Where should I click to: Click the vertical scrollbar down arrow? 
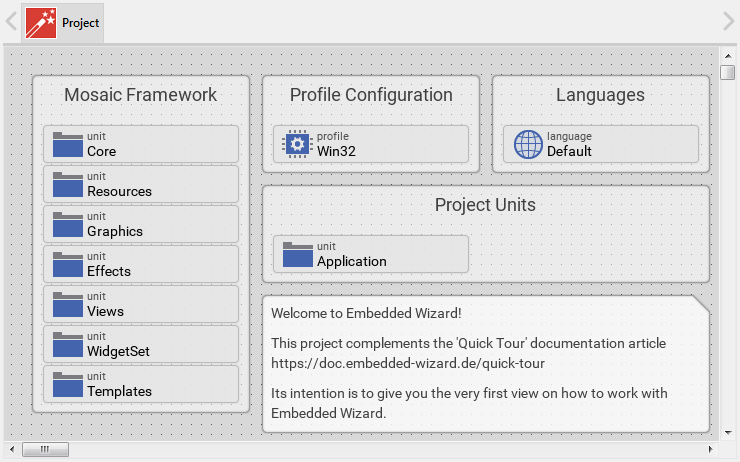click(x=728, y=433)
